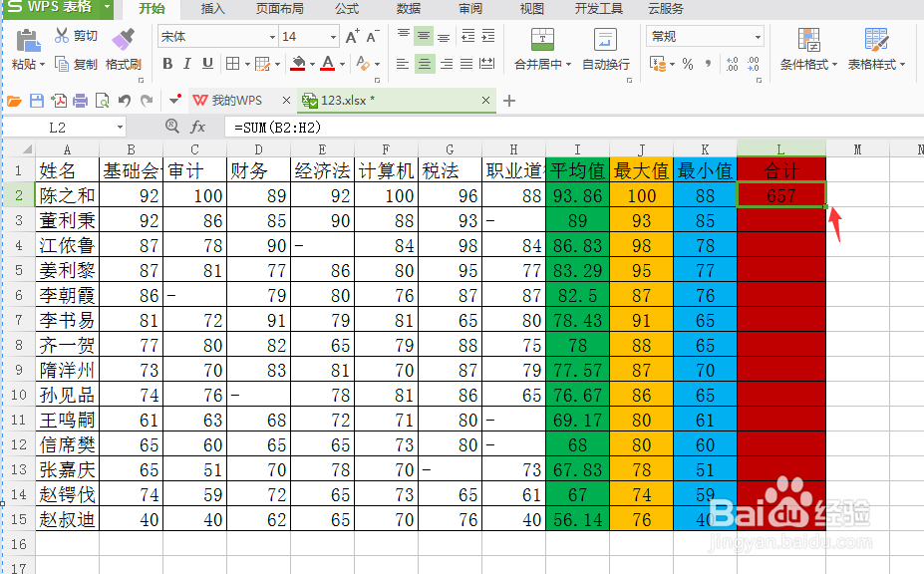Apply thousands separator comma style

point(709,64)
